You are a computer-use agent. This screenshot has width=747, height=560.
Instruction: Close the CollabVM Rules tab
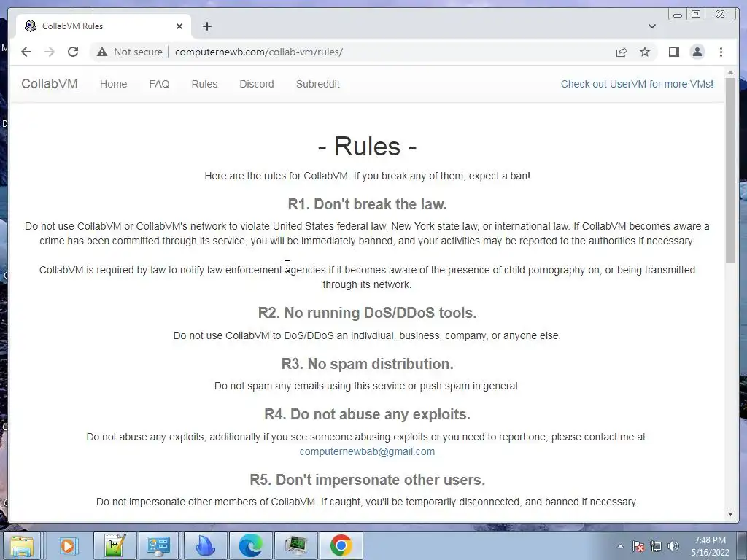point(179,26)
